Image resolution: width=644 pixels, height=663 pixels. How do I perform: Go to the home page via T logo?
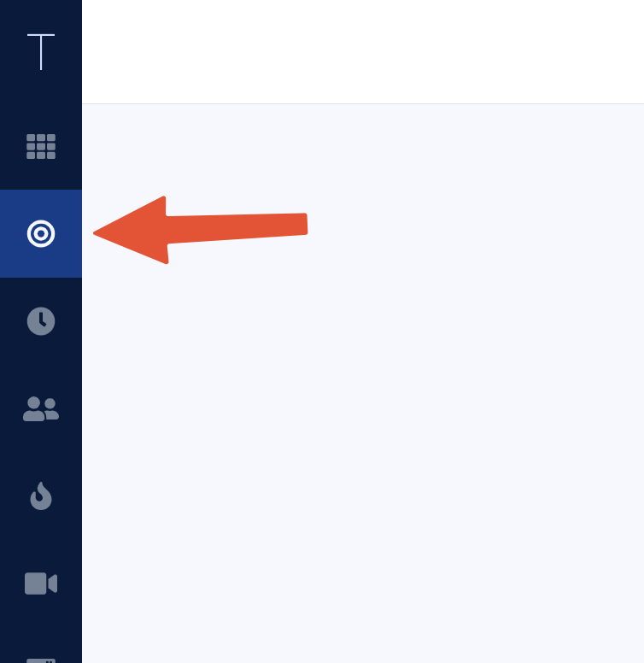[x=41, y=51]
